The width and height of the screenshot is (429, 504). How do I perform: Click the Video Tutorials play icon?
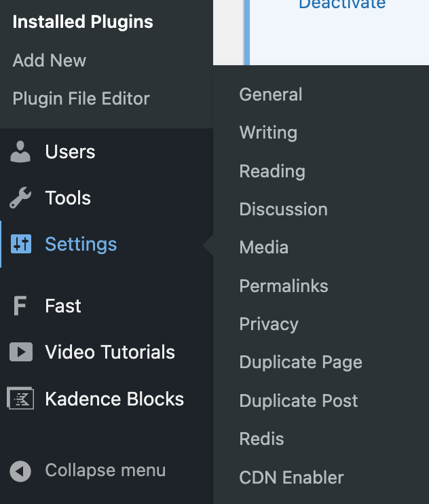(x=21, y=352)
